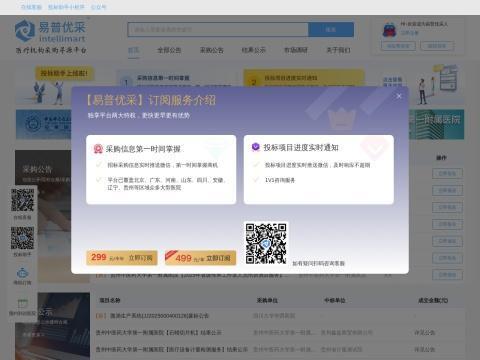Click the step 1 采购信息第一时间掌握 card
This screenshot has height=360, width=480.
tap(177, 78)
